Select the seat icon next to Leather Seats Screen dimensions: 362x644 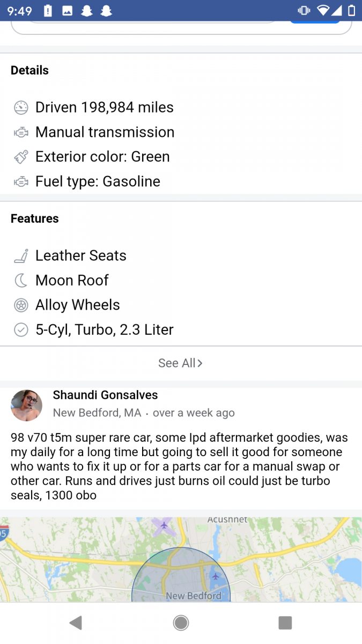pos(20,255)
